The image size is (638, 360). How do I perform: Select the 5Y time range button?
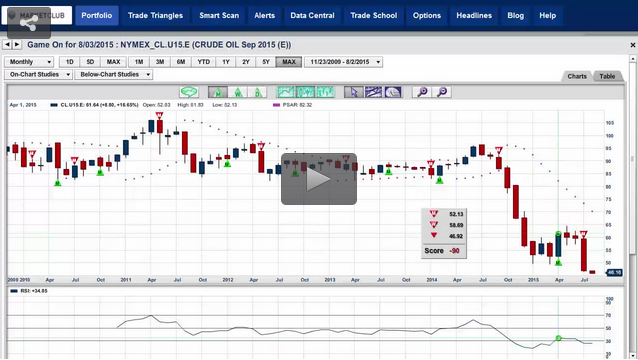[x=266, y=62]
